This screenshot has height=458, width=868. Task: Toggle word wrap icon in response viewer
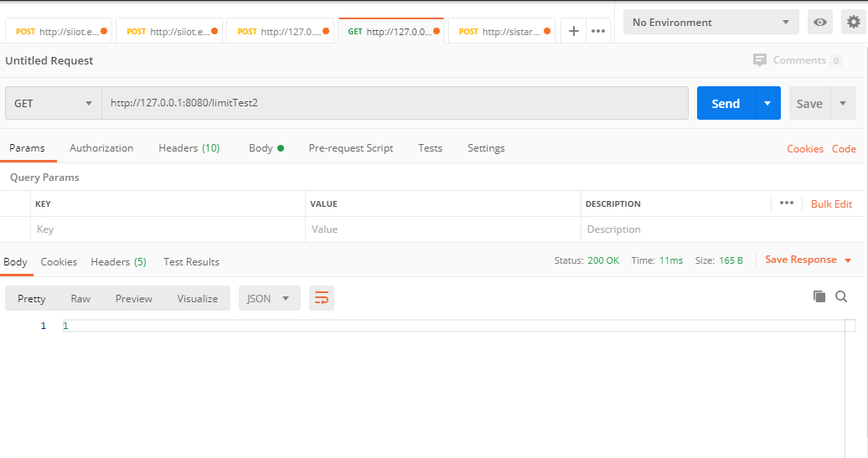pyautogui.click(x=322, y=298)
